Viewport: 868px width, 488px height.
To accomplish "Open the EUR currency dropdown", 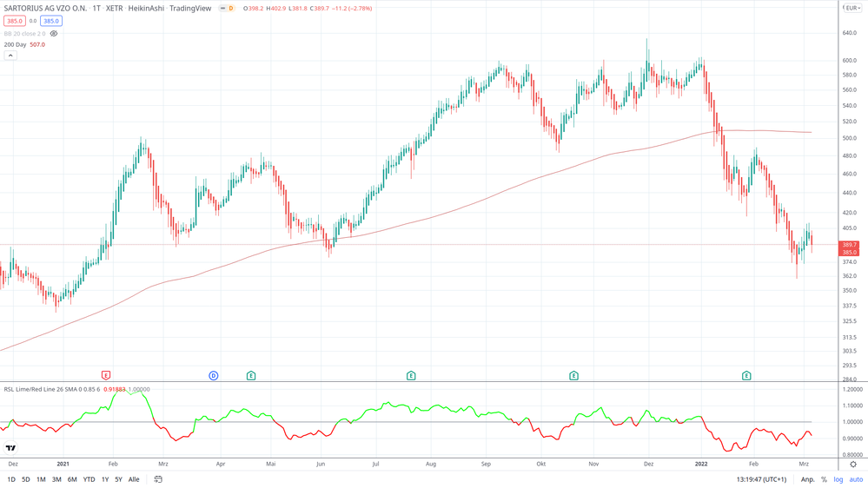I will 852,8.
